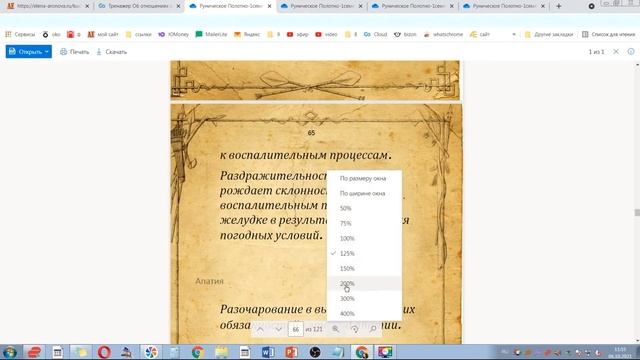This screenshot has height=360, width=640.
Task: Open the video YouTube bookmark
Action: [326, 34]
